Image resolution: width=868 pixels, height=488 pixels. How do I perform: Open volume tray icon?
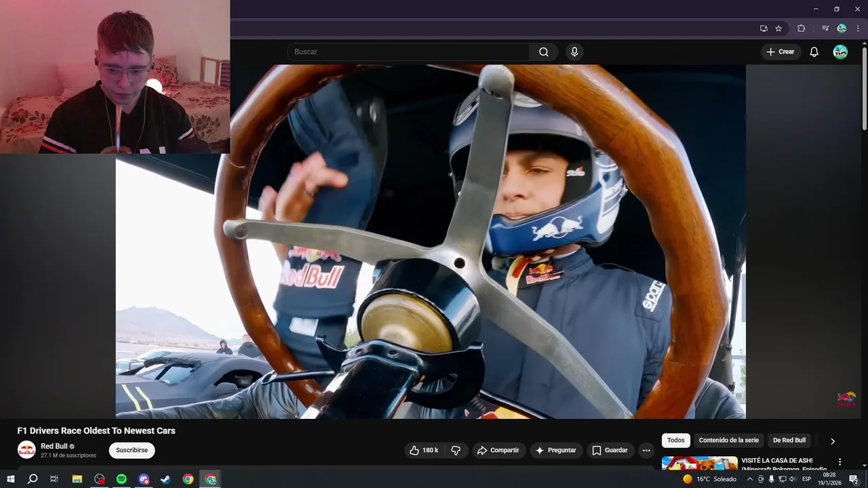point(793,479)
